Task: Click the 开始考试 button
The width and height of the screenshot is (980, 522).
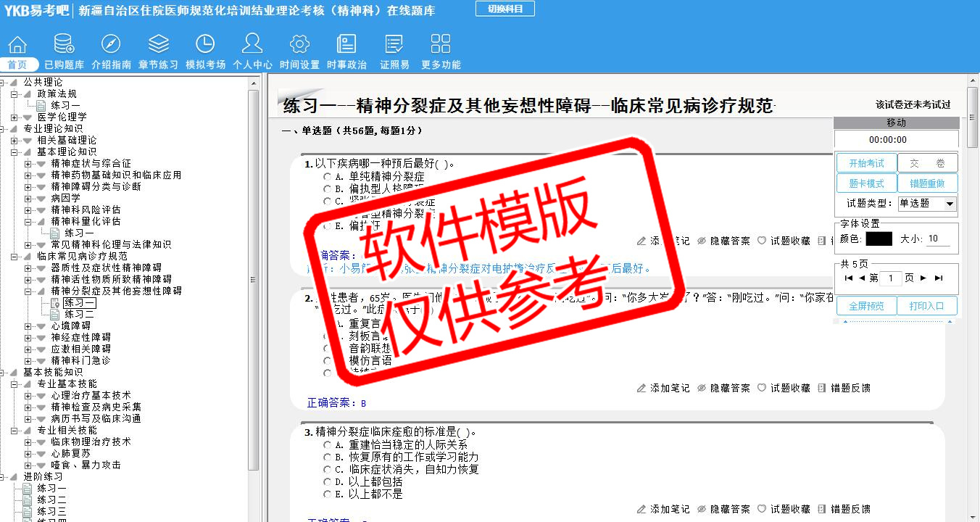Action: tap(866, 163)
